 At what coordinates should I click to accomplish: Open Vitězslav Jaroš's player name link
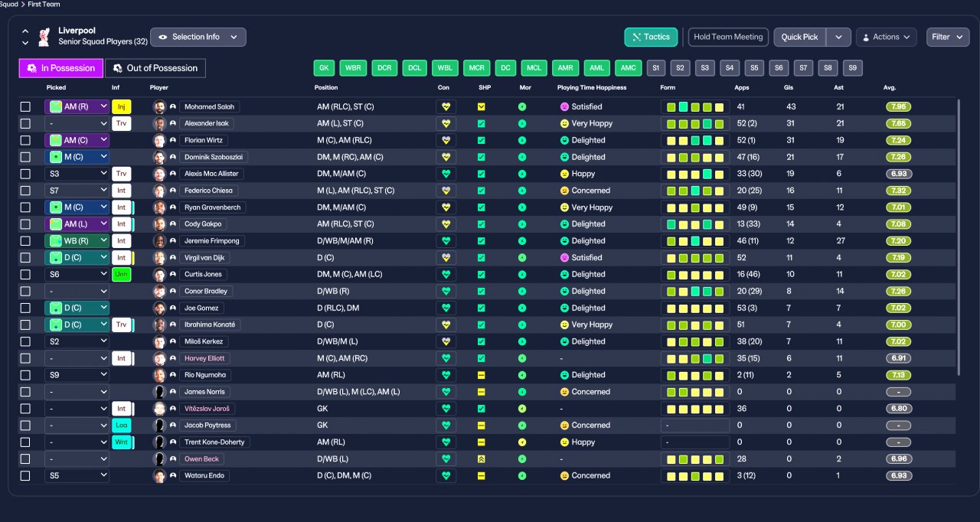[x=207, y=409]
